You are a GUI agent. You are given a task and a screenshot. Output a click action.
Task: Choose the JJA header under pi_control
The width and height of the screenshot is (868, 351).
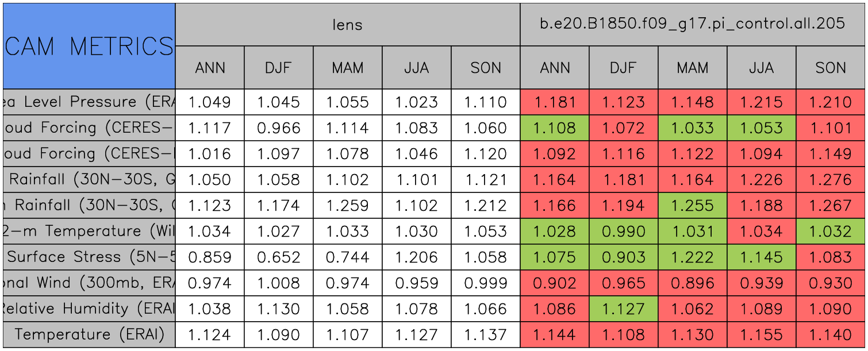(x=761, y=68)
